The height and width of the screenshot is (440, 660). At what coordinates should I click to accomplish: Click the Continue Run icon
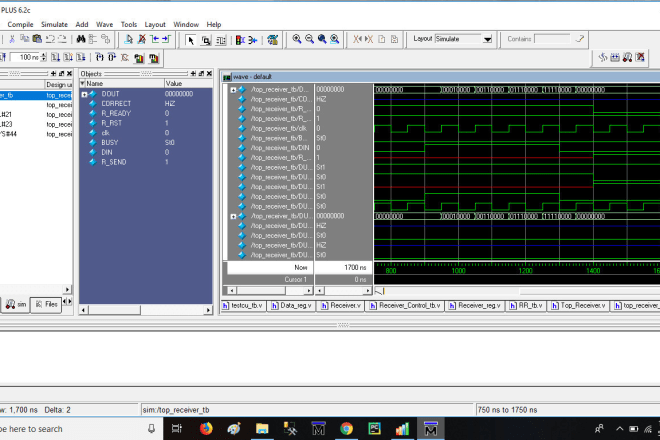pos(68,57)
